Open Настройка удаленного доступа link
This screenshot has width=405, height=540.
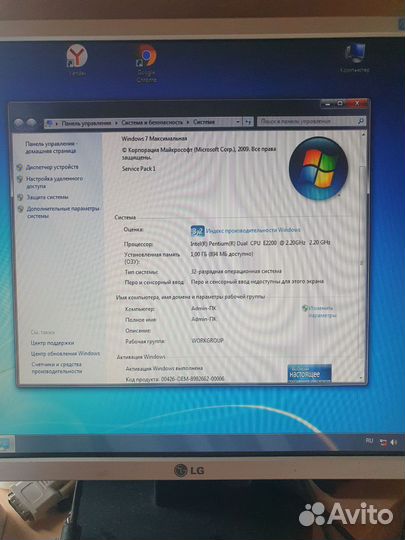click(x=54, y=183)
